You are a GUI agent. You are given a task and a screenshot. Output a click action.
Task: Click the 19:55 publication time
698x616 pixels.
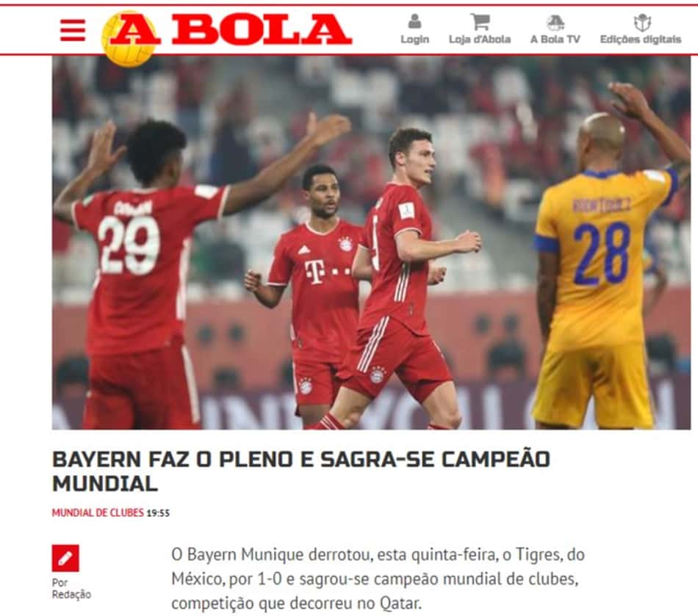(x=158, y=513)
